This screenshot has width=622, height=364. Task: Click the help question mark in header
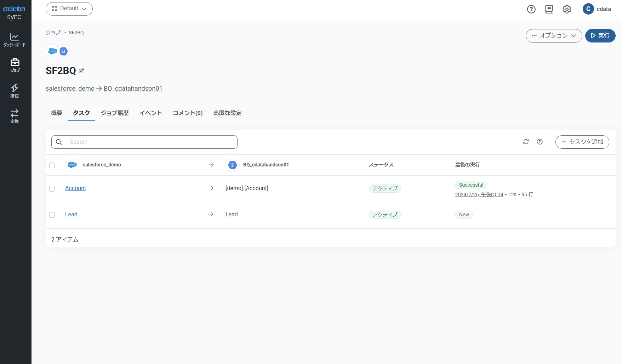click(x=531, y=9)
